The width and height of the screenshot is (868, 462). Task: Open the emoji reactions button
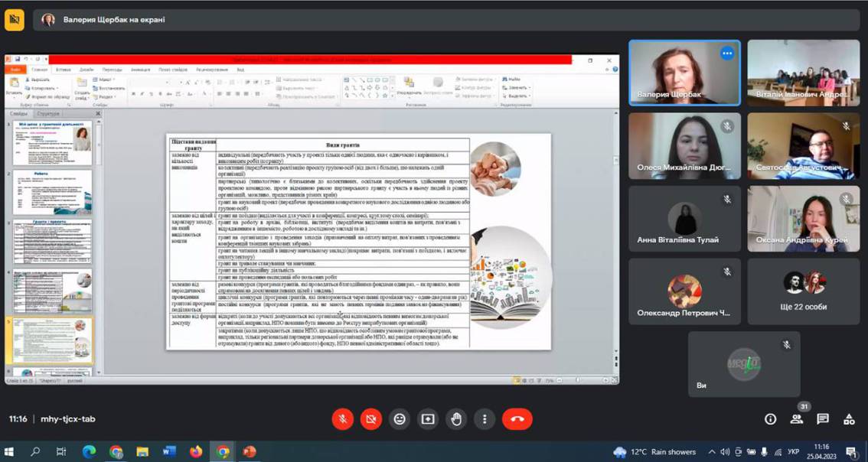pyautogui.click(x=400, y=419)
